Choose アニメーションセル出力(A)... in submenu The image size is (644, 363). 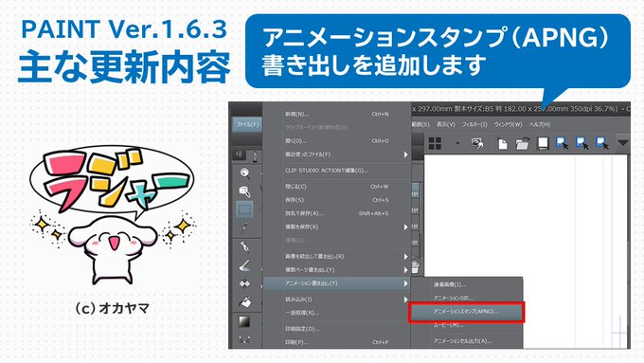(x=467, y=341)
